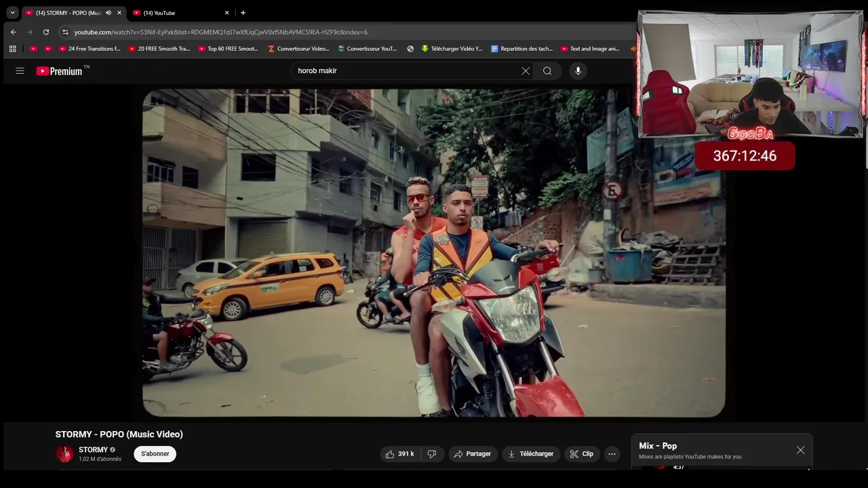
Task: Open the 24 Free Transitions bookmark
Action: click(x=90, y=49)
